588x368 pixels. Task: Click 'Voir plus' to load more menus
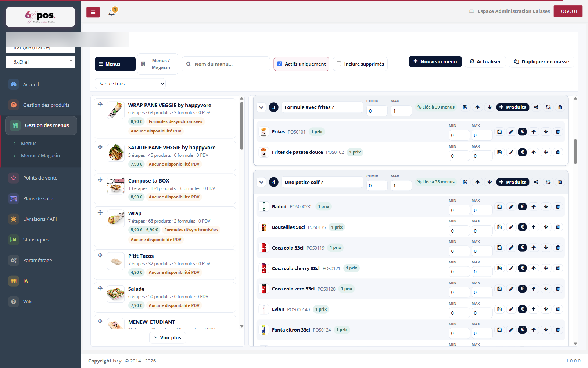[168, 338]
